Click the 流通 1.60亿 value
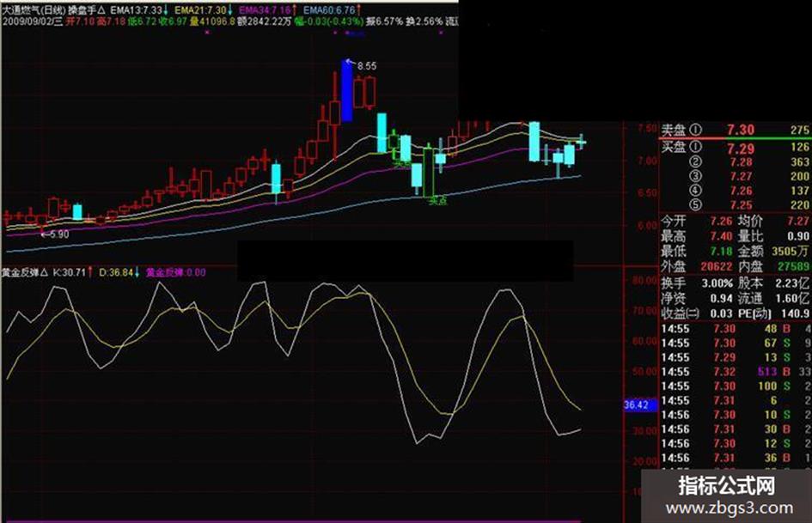The height and width of the screenshot is (523, 812). tap(791, 299)
